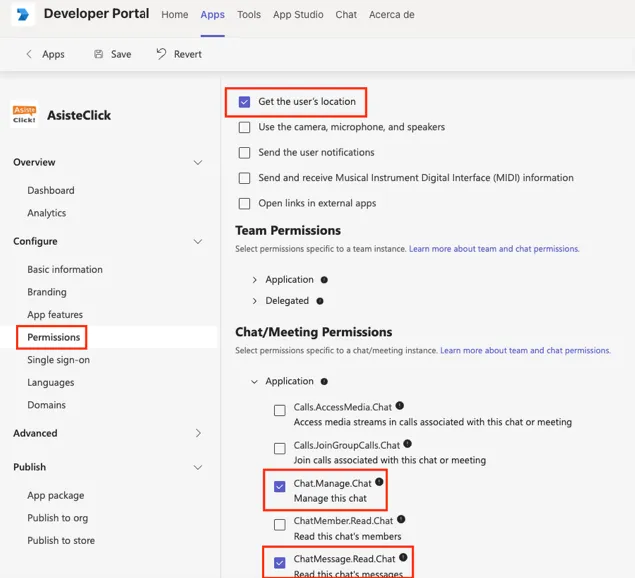This screenshot has height=578, width=635.
Task: Check the Calls.AccessMedia.Chat permission
Action: pos(280,410)
